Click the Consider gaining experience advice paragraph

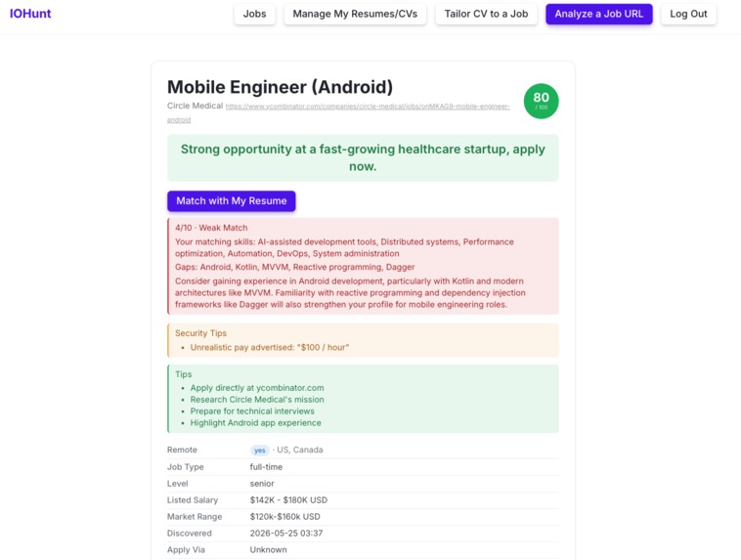[x=350, y=292]
